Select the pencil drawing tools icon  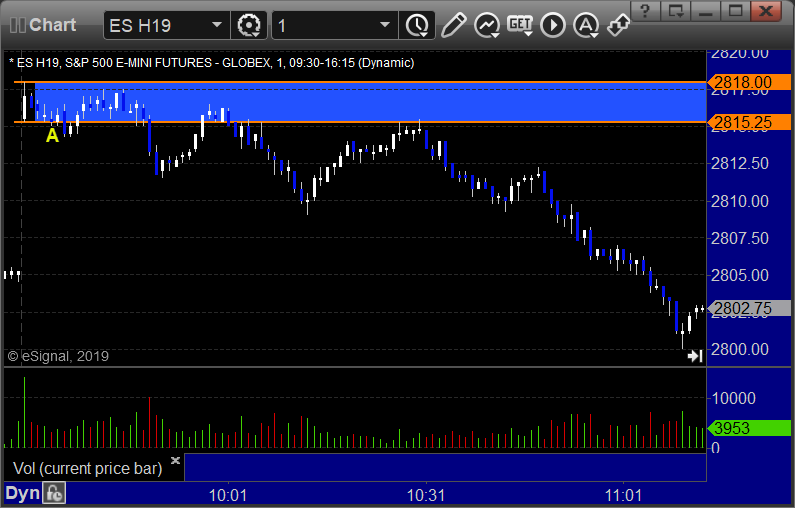[x=453, y=25]
